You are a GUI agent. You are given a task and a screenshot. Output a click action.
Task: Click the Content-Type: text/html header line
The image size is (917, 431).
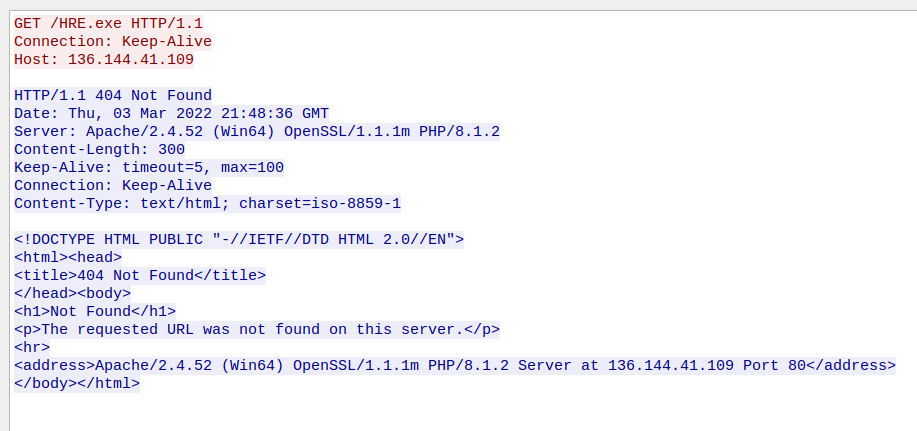coord(207,203)
